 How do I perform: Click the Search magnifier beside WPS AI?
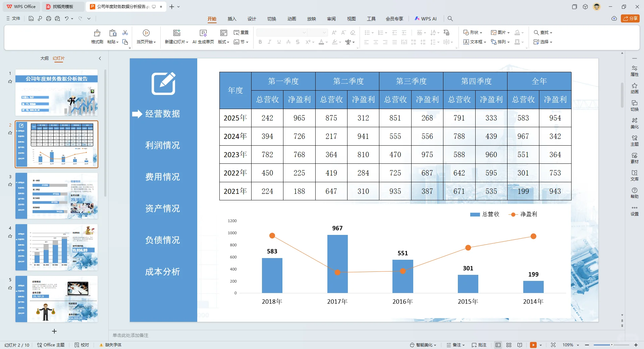tap(450, 19)
